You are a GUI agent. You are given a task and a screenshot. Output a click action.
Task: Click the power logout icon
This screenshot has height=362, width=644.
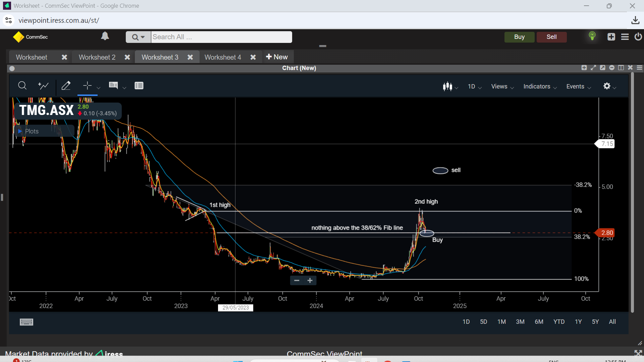(x=638, y=37)
